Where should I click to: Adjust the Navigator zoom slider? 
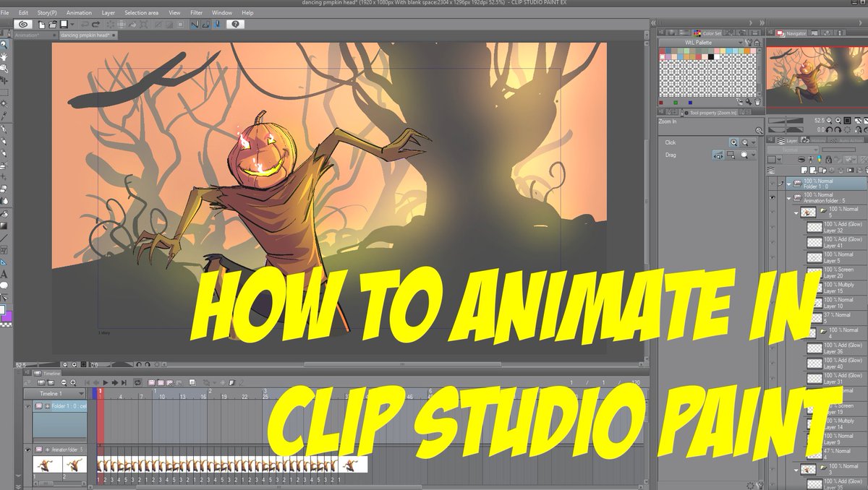pos(786,121)
